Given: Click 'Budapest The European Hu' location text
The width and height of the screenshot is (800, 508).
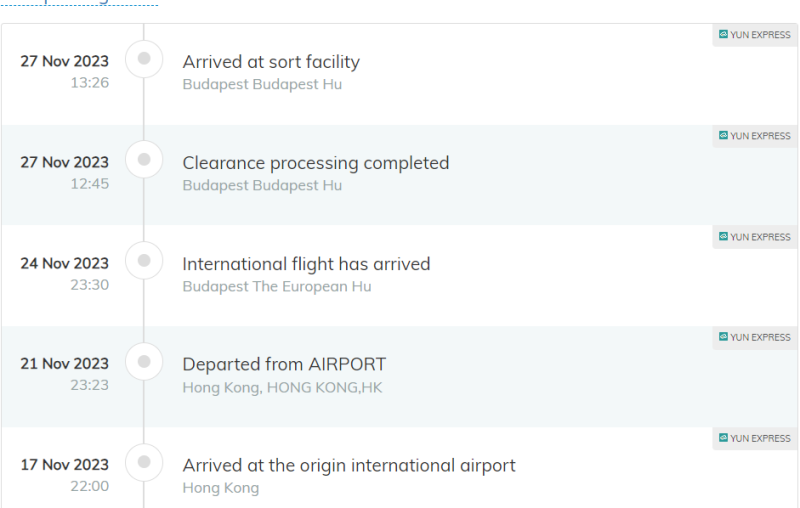Looking at the screenshot, I should pos(277,287).
